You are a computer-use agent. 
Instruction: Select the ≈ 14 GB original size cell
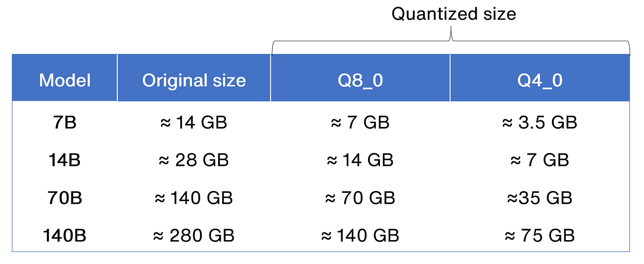point(194,123)
